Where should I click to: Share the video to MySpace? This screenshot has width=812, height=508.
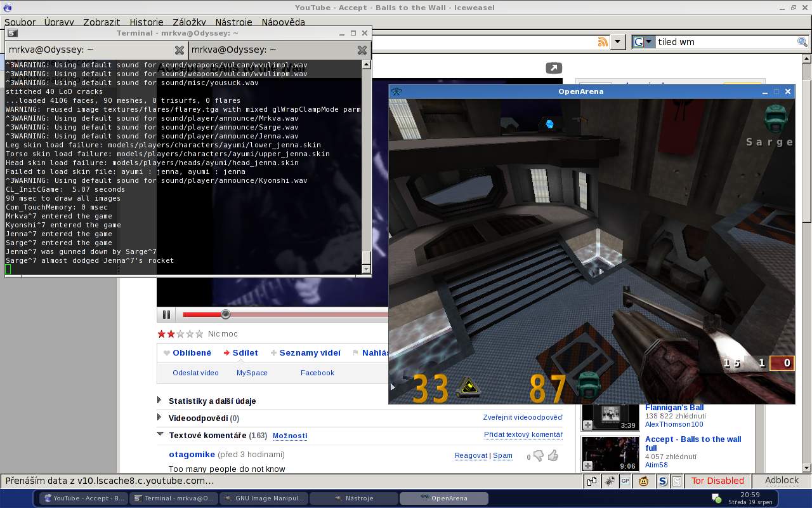pyautogui.click(x=252, y=373)
